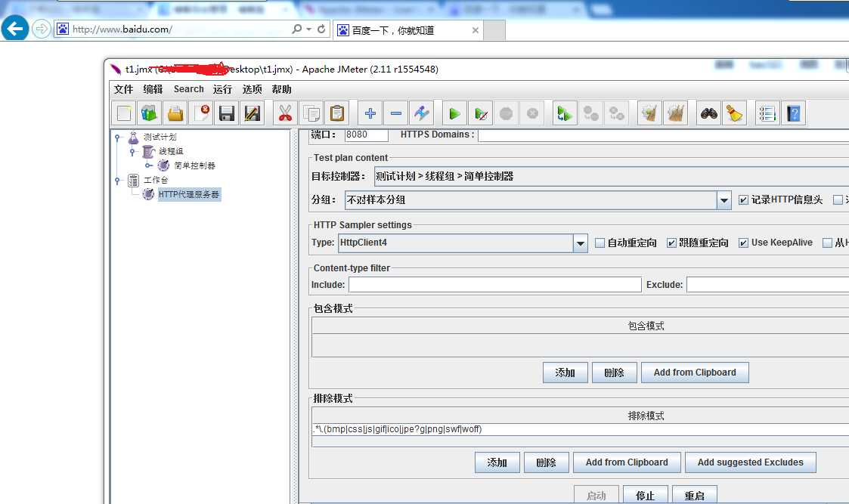
Task: Click the Remote shutdown all icon
Action: pos(617,113)
